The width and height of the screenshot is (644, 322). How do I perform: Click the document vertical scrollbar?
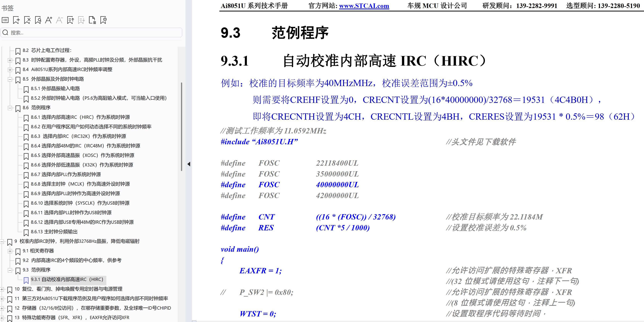[182, 125]
